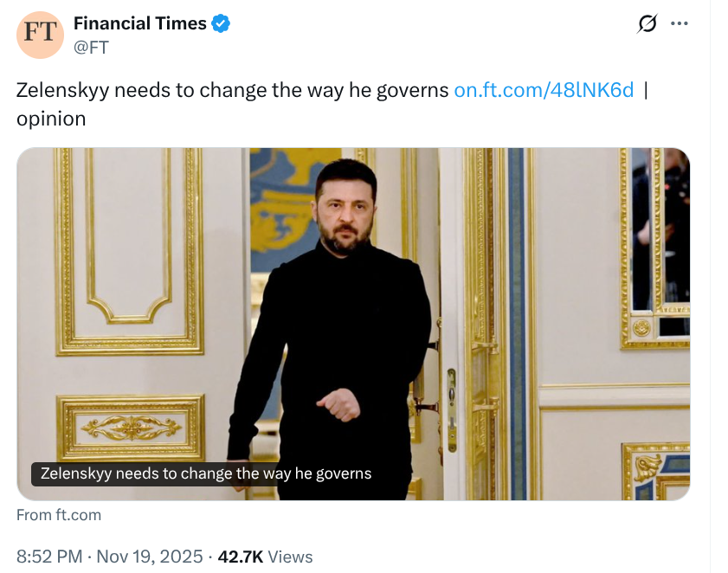Follow the on.ft.com/48lNK6d link
This screenshot has width=728, height=573.
pyautogui.click(x=544, y=90)
